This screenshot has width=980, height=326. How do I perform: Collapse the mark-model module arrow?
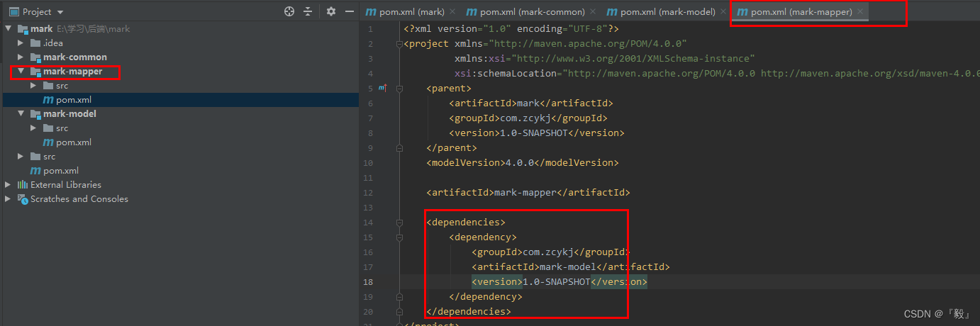coord(21,114)
